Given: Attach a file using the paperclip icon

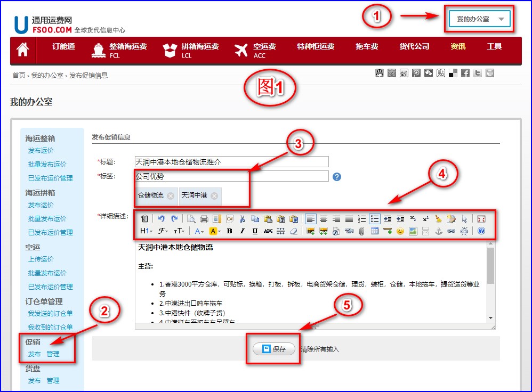Looking at the screenshot, I should 361,231.
